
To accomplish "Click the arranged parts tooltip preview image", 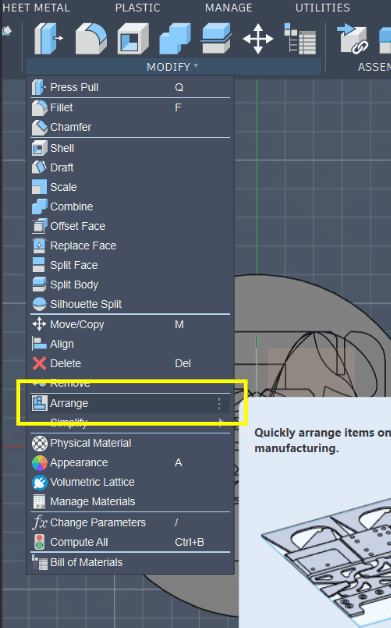I will 326,561.
